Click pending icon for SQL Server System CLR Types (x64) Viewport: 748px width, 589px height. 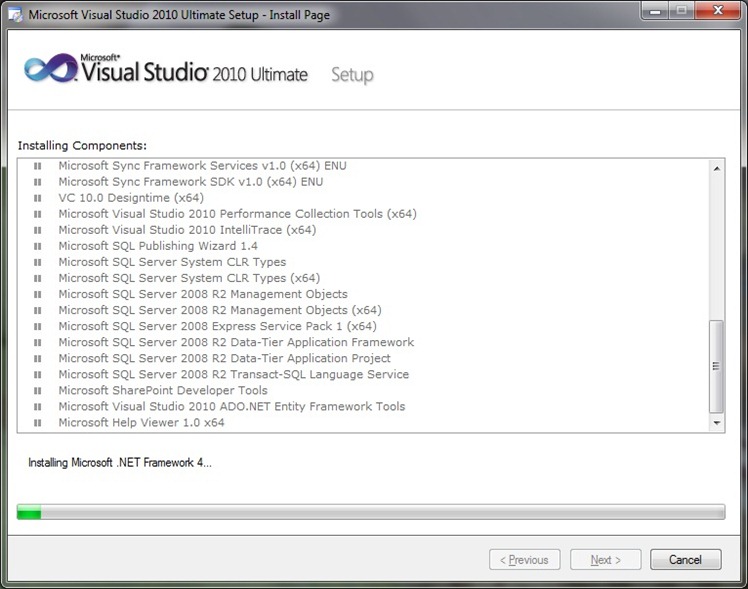(x=38, y=279)
